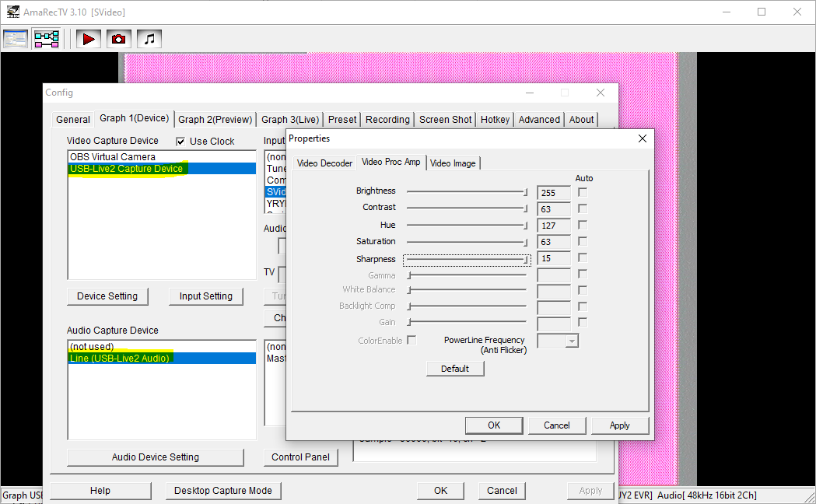
Task: Open the Preset tab
Action: (x=342, y=120)
